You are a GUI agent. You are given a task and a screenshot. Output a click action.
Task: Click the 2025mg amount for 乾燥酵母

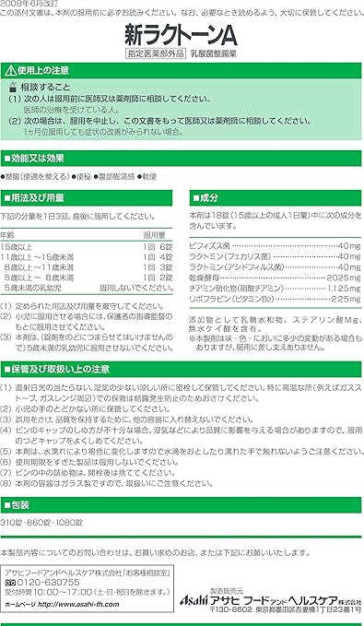[343, 278]
